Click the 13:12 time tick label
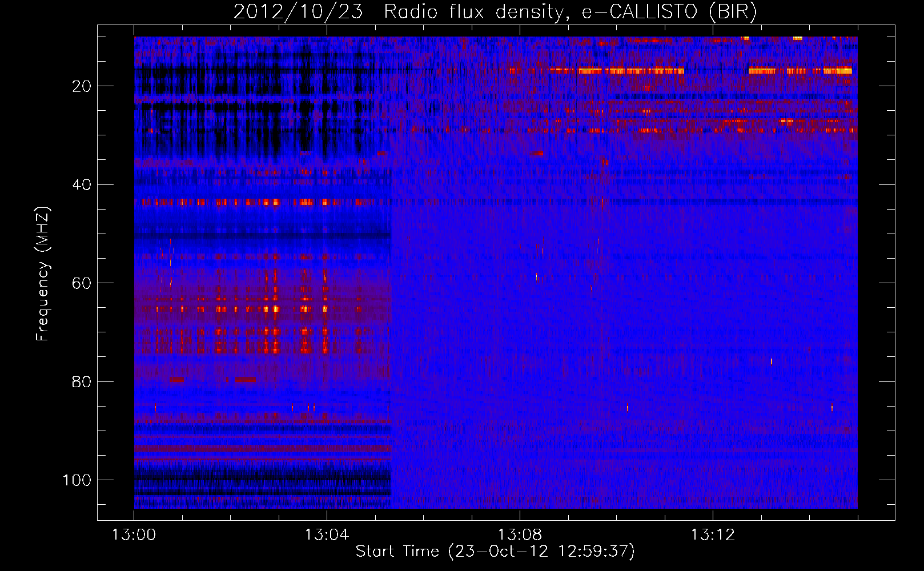The image size is (924, 571). click(x=713, y=535)
